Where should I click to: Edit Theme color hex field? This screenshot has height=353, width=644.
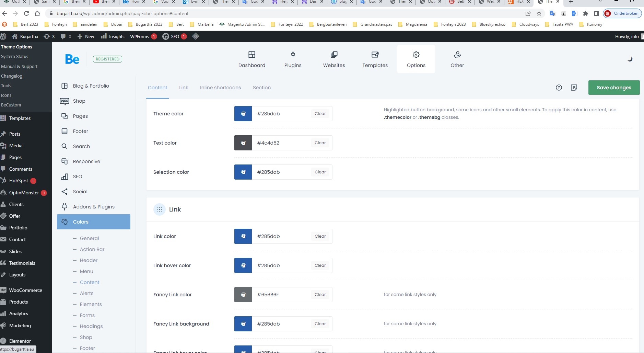pos(281,114)
